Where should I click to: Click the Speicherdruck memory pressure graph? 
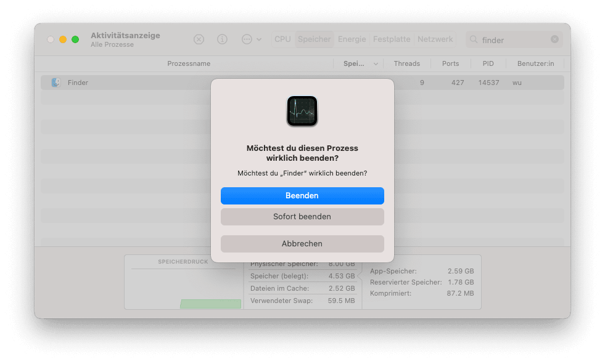[x=183, y=288]
